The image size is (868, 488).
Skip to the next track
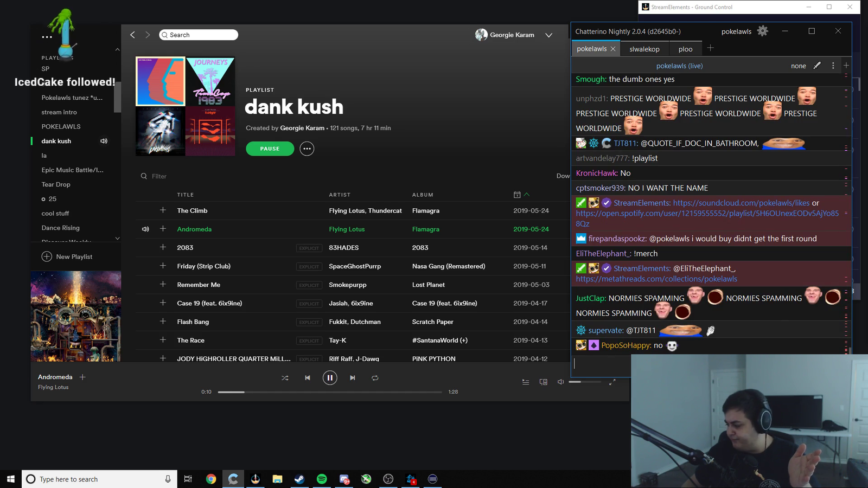353,378
